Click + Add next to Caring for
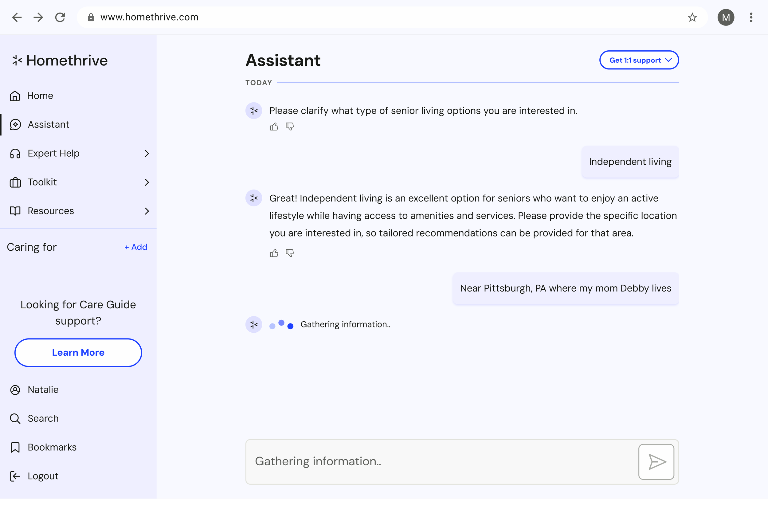This screenshot has width=768, height=532. click(136, 247)
